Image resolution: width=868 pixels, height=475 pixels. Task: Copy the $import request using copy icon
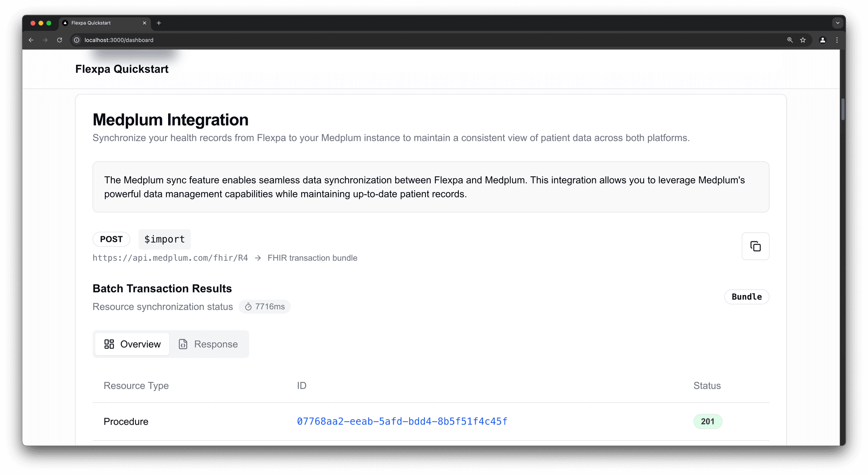point(755,246)
